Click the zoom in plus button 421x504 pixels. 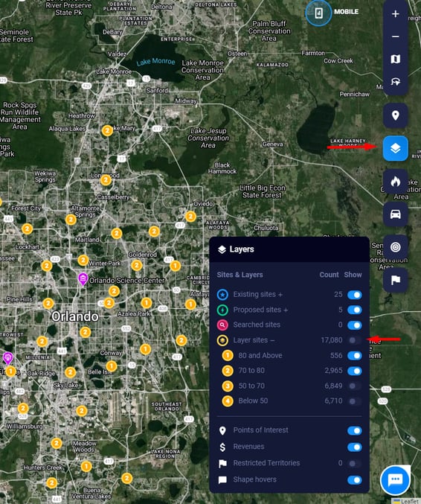[x=395, y=14]
